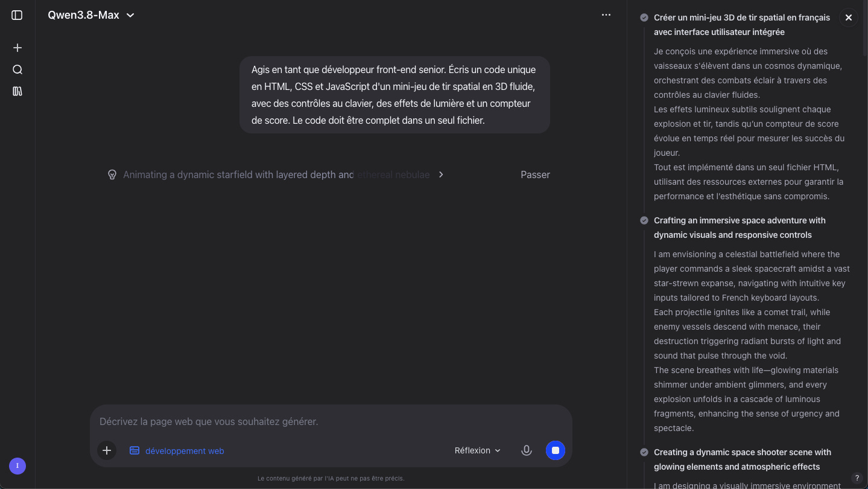Expand the thinking summary chevron
Screen dimensions: 868x489
click(441, 174)
